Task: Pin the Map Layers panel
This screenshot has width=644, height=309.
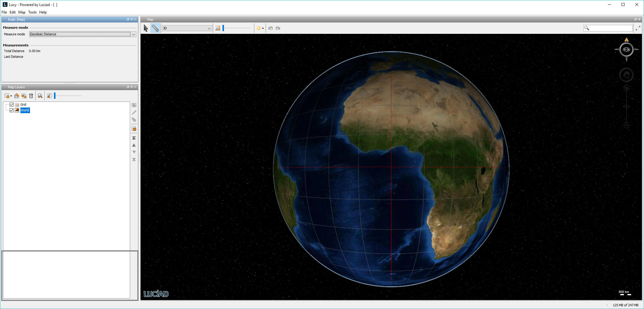Action: pos(132,87)
